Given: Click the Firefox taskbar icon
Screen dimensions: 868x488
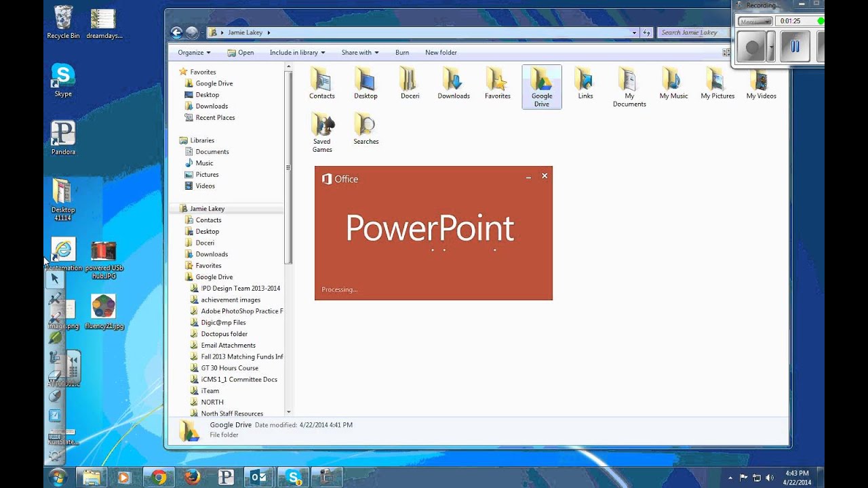Looking at the screenshot, I should click(x=193, y=477).
